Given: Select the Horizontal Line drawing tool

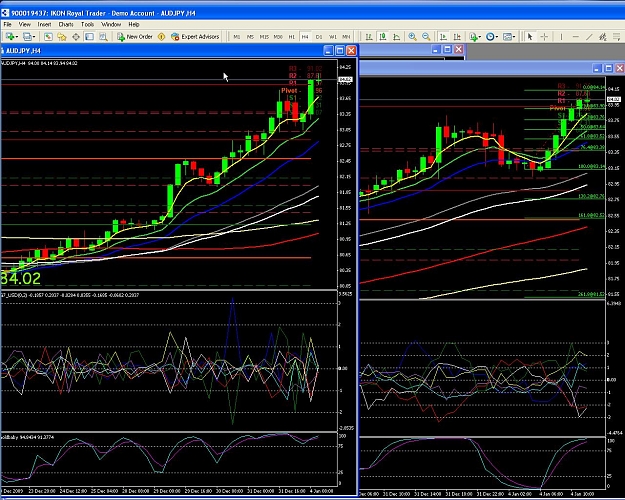Looking at the screenshot, I should click(x=575, y=37).
